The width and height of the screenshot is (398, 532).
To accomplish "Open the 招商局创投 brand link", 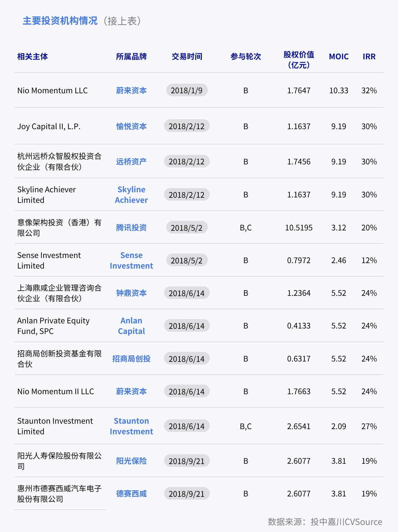I will click(x=131, y=359).
